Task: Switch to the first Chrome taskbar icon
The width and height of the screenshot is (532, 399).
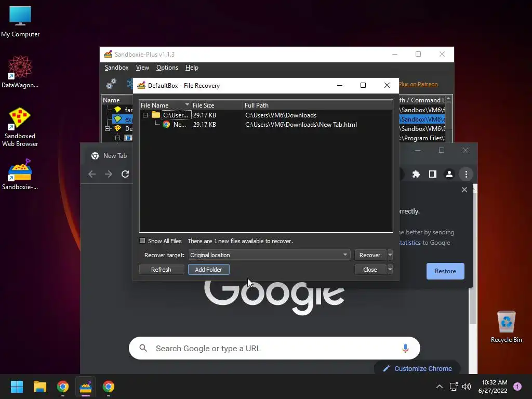Action: tap(63, 387)
